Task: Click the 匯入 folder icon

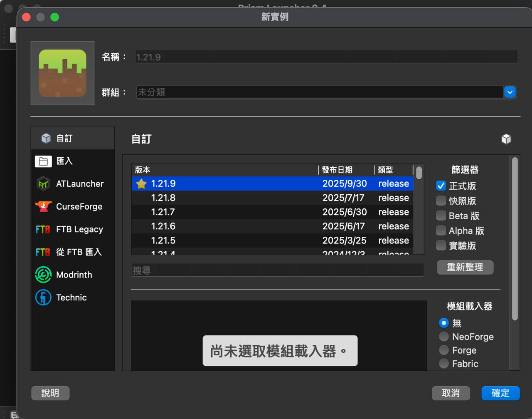Action: pos(43,161)
